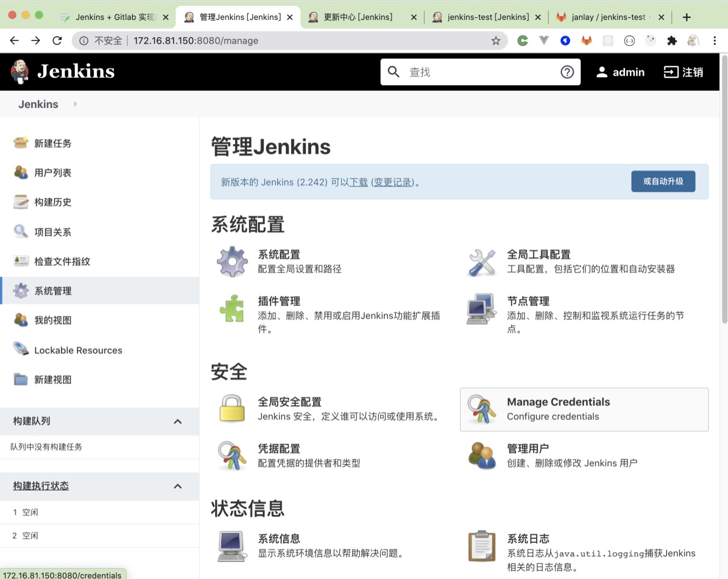Open 系统配置 title link
The image size is (728, 579).
click(279, 254)
